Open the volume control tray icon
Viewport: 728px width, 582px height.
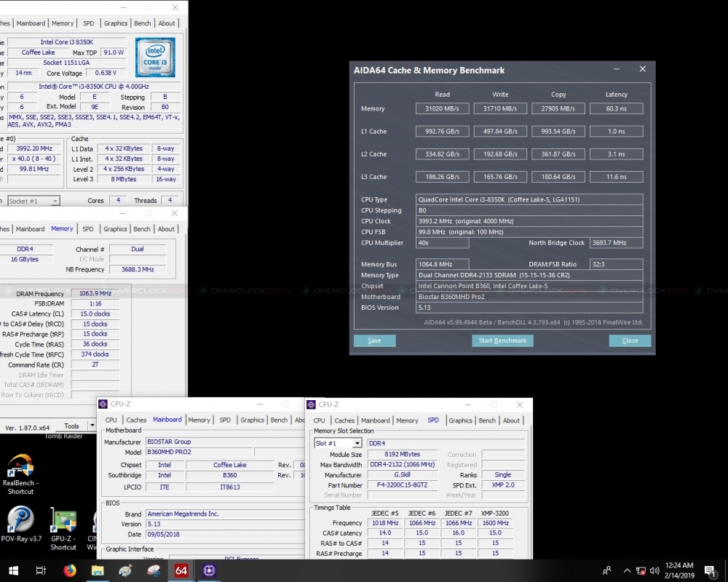654,571
